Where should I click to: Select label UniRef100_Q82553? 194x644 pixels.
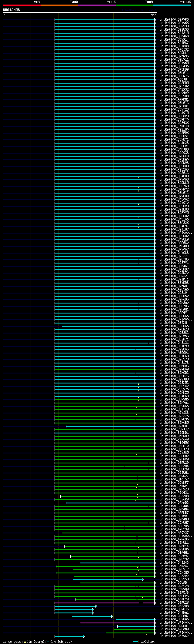(174, 579)
